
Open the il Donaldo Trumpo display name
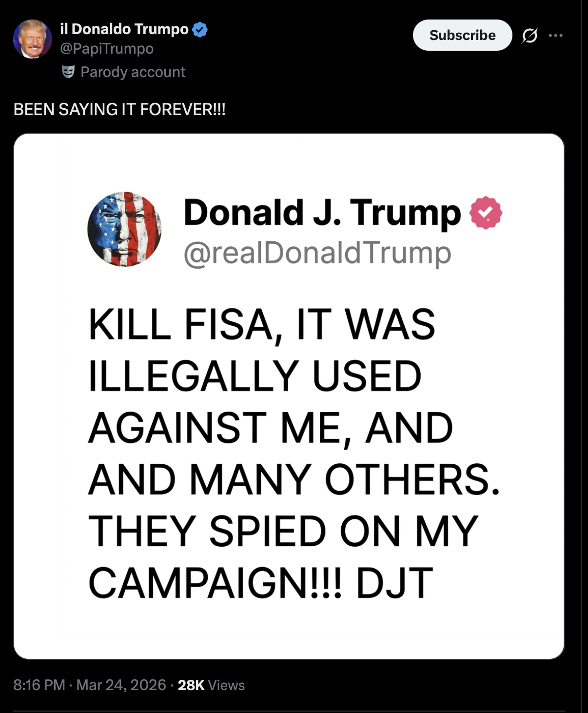[x=124, y=29]
